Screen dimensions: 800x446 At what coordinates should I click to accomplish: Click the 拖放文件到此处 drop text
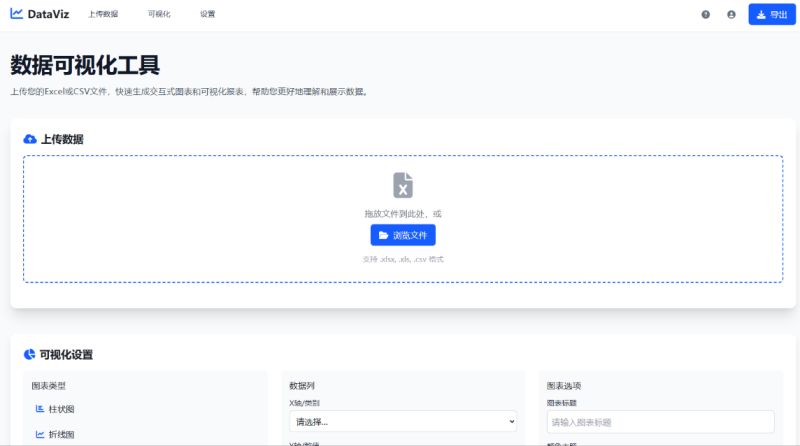coord(403,214)
